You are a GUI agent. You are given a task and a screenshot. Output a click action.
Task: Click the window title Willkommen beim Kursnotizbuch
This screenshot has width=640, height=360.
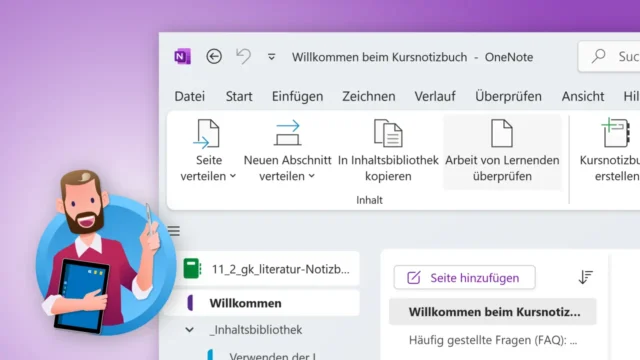(379, 57)
